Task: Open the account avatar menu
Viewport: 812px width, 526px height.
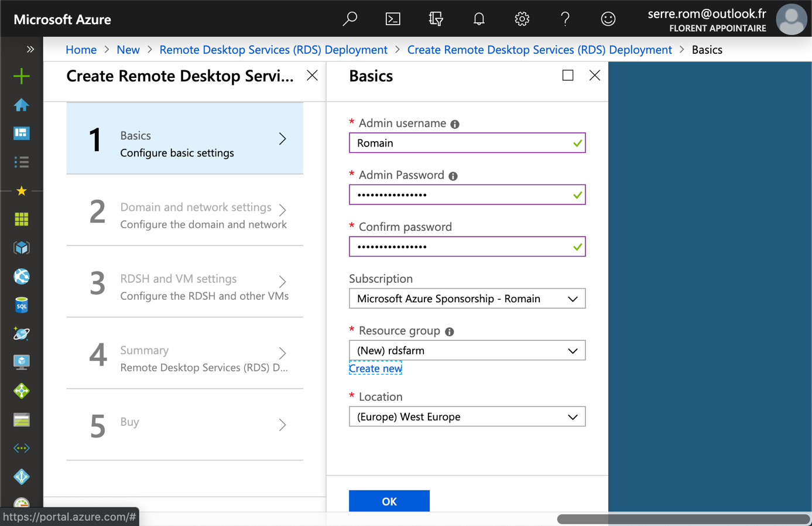Action: tap(791, 19)
